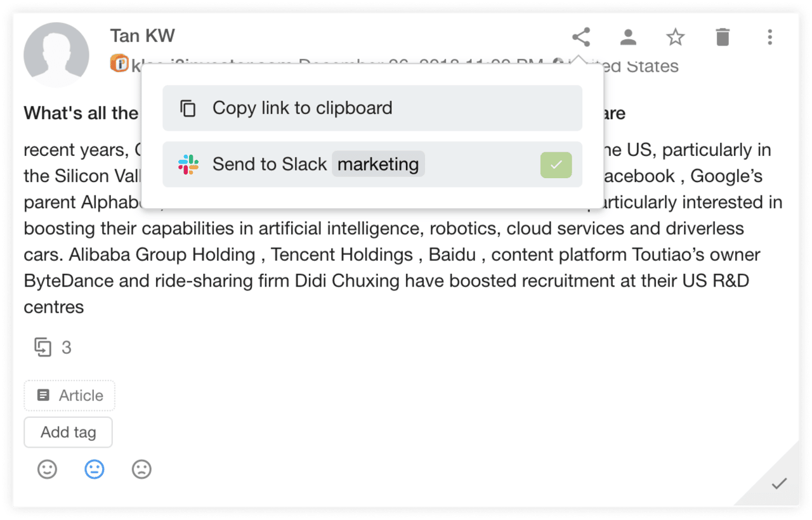Select the neutral face reaction
The image size is (812, 520).
click(94, 469)
